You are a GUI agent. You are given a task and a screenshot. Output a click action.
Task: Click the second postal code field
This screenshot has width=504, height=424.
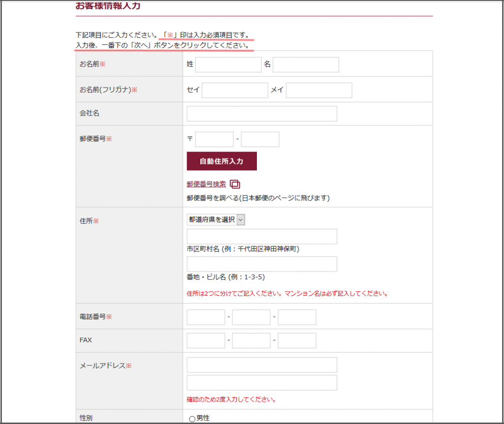click(260, 139)
